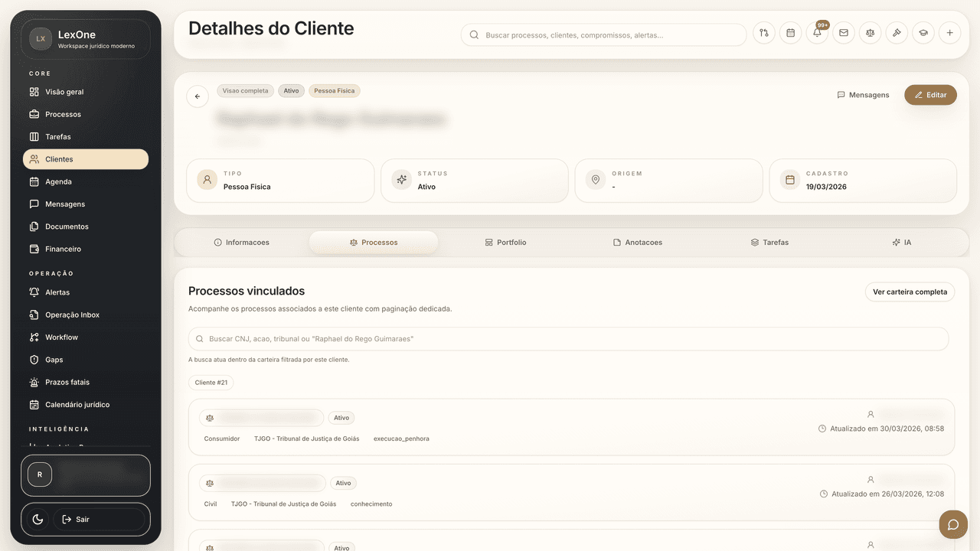Image resolution: width=980 pixels, height=551 pixels.
Task: Toggle dark mode with the moon icon
Action: 37,519
